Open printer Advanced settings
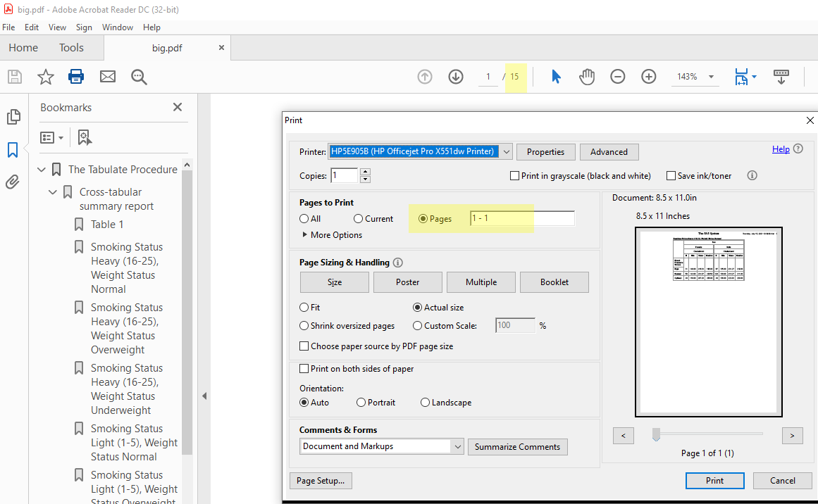Viewport: 818px width, 504px height. coord(609,151)
